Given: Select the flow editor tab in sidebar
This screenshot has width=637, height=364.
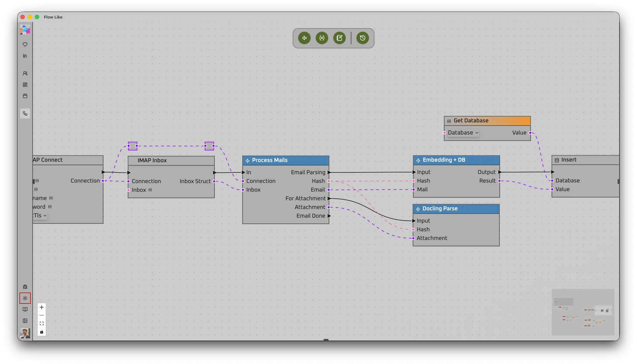Looking at the screenshot, I should point(25,113).
